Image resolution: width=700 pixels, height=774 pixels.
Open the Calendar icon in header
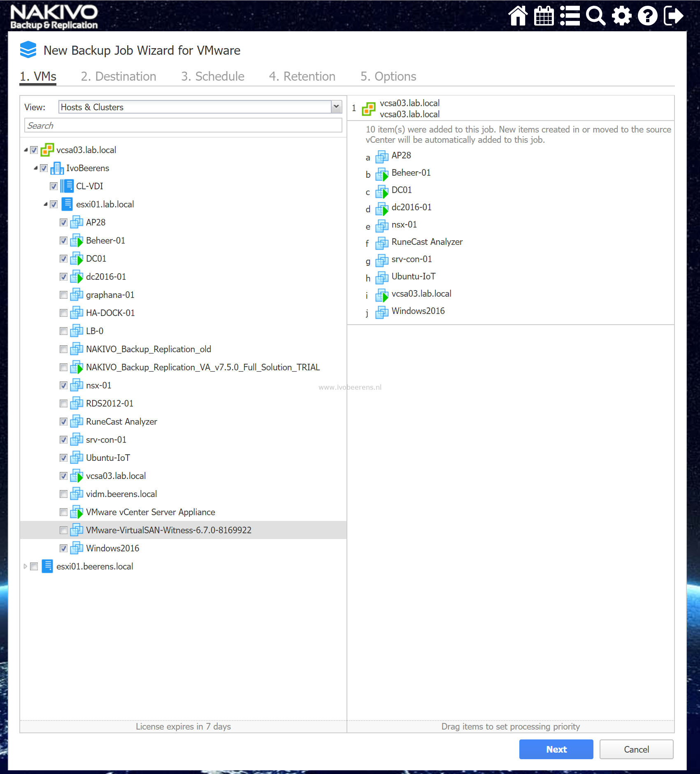544,16
